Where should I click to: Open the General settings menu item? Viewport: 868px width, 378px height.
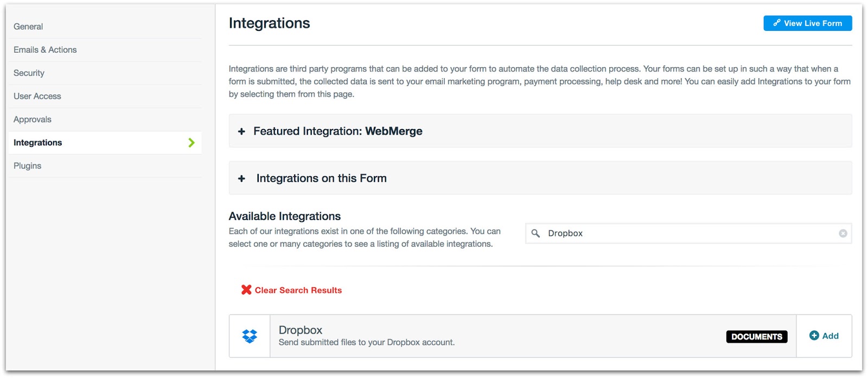28,27
